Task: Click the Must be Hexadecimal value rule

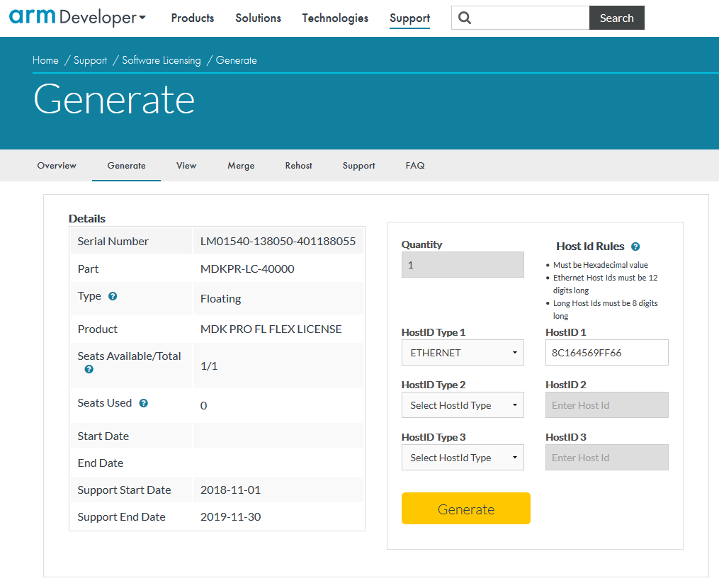Action: coord(600,265)
